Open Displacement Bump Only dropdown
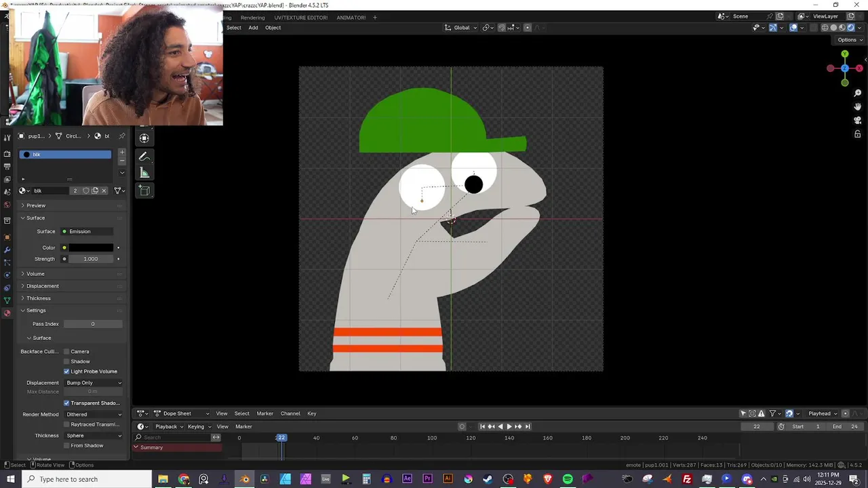The image size is (868, 488). (93, 383)
